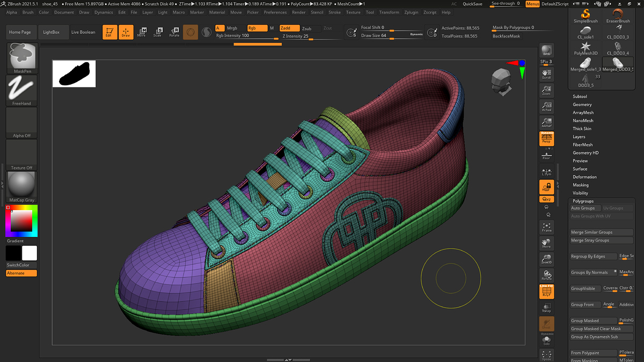
Task: Open the FreeHand stroke picker
Action: 21,91
